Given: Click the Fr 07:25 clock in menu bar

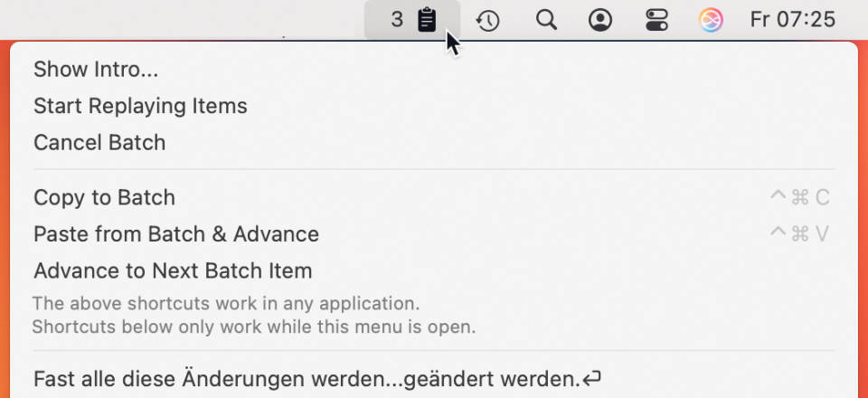Looking at the screenshot, I should 793,20.
